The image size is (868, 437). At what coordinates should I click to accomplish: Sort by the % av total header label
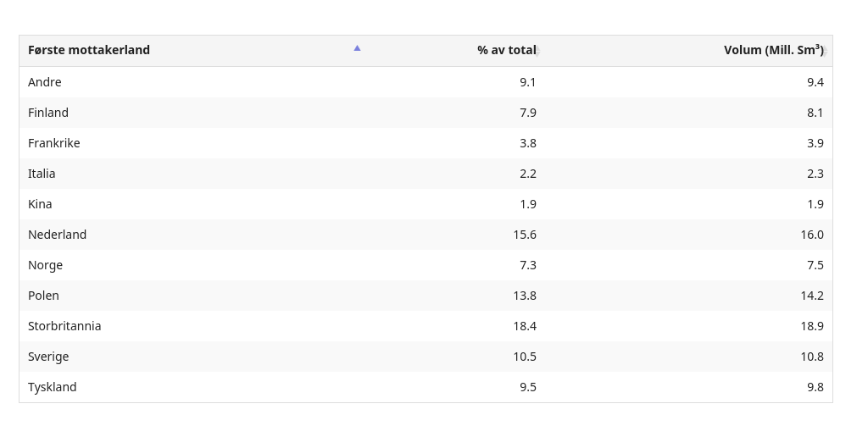pos(506,50)
